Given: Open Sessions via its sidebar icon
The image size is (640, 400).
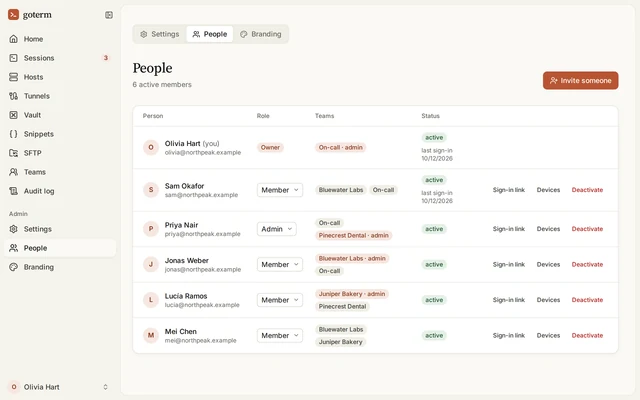Looking at the screenshot, I should 13,58.
